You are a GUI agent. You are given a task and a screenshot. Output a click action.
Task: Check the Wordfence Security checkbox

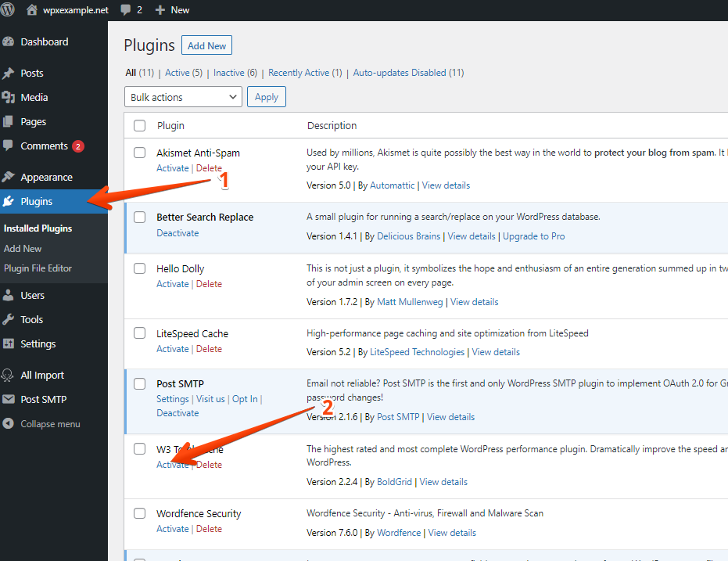click(x=140, y=513)
